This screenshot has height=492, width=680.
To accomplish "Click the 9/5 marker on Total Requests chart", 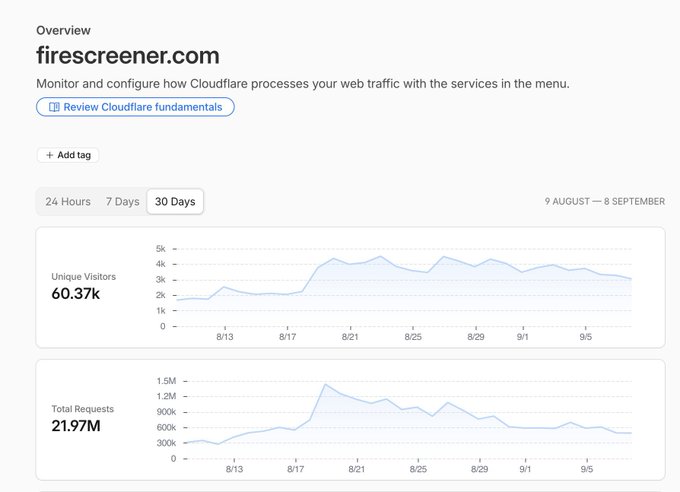I will click(x=587, y=469).
